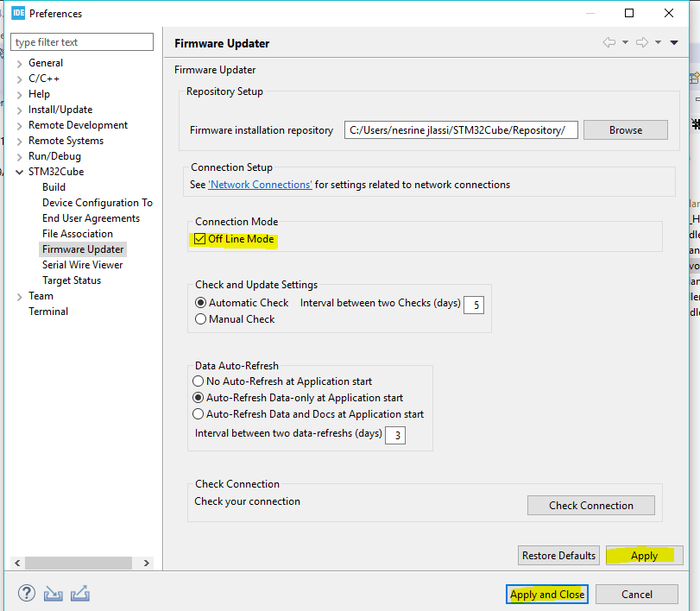Open the back history dropdown arrow
The width and height of the screenshot is (700, 611).
[625, 42]
